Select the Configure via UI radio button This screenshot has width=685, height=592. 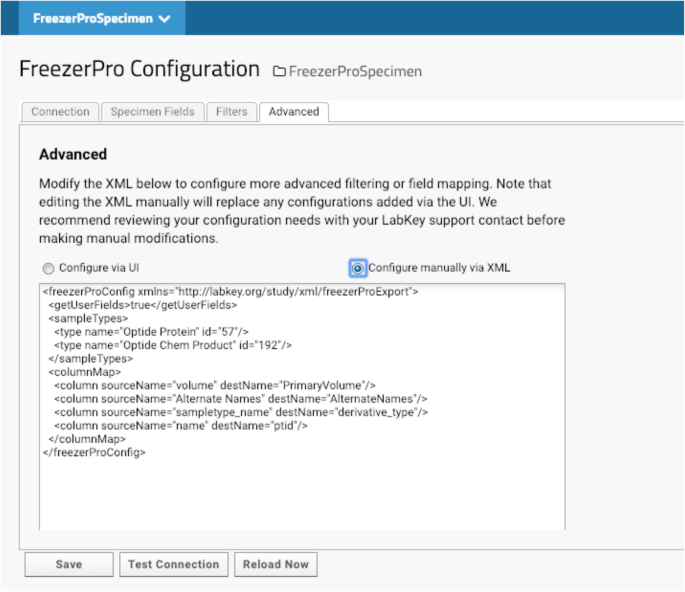coord(48,268)
